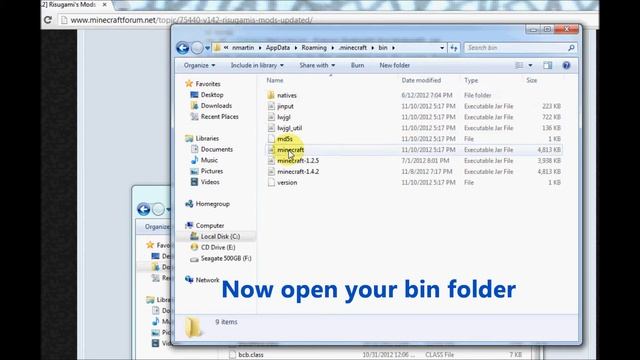The width and height of the screenshot is (640, 360).
Task: Open the Include in library menu
Action: click(x=257, y=65)
